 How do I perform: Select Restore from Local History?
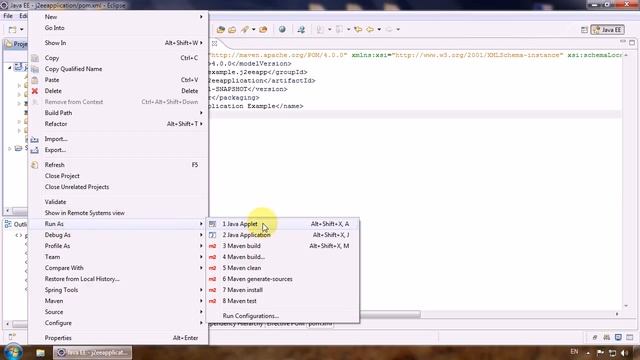tap(118, 279)
